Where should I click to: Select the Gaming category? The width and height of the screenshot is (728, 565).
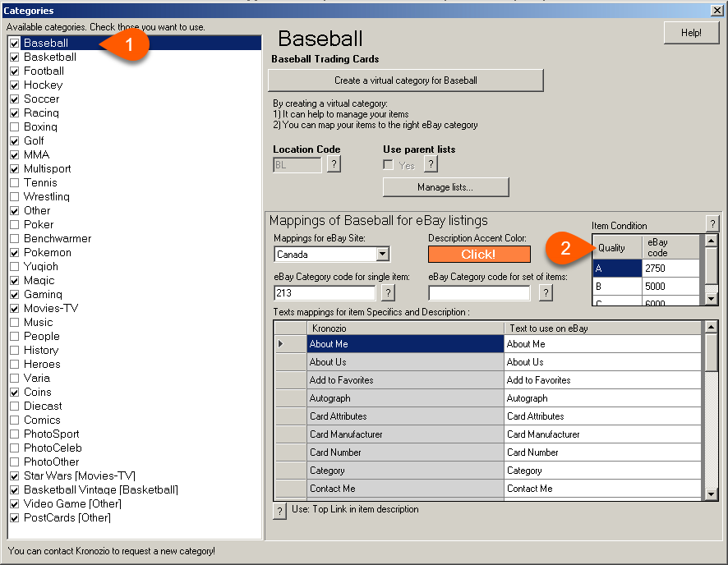coord(44,295)
